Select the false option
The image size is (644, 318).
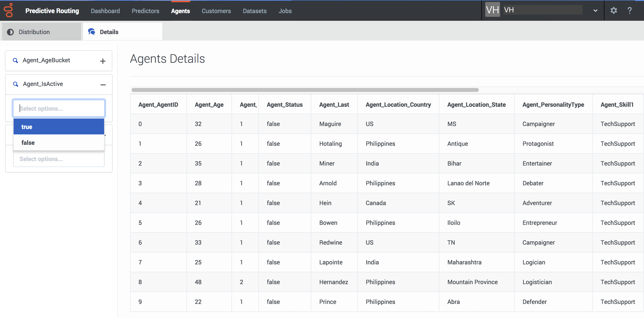click(59, 142)
